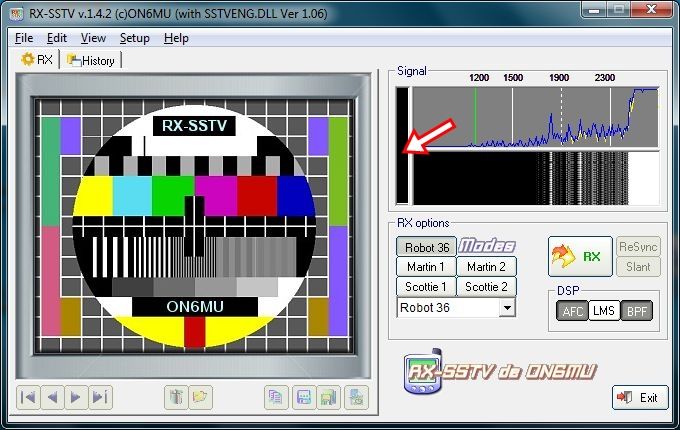Switch to the History tab
680x430 pixels.
tap(91, 60)
